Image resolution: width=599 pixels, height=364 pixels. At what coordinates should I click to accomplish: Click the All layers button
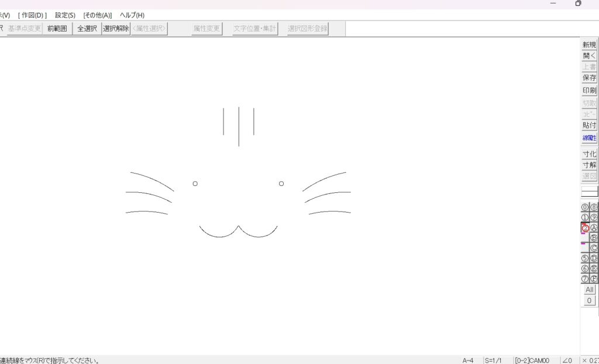[x=589, y=290]
